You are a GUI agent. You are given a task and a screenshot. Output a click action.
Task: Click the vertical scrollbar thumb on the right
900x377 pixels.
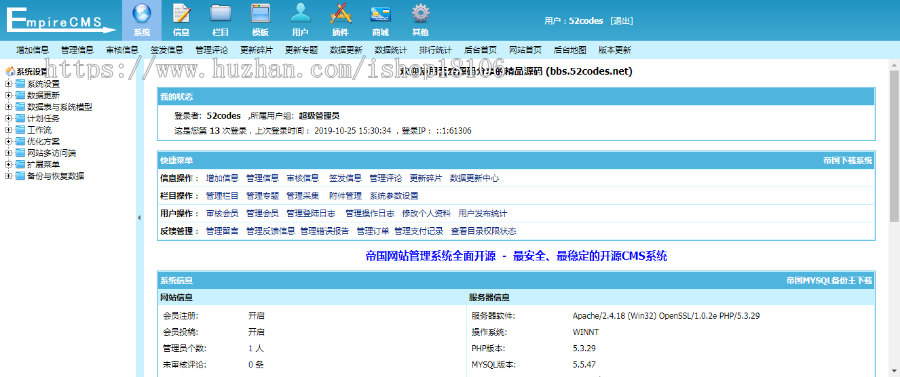894,145
